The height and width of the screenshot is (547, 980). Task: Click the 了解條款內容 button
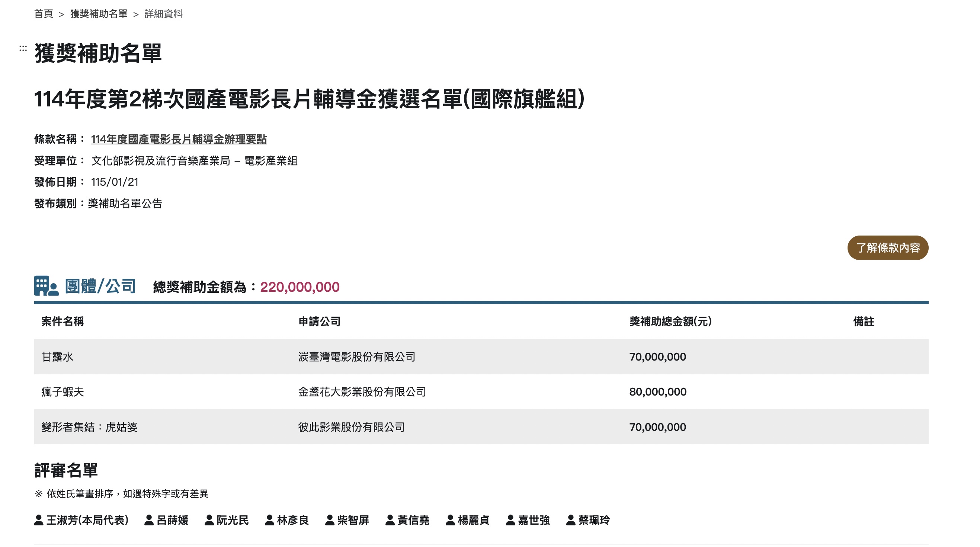click(888, 247)
